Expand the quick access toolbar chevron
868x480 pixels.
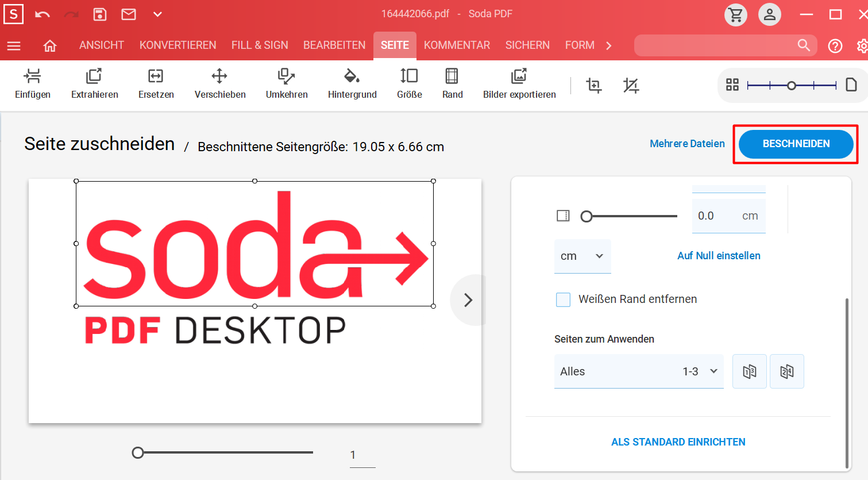(x=157, y=14)
